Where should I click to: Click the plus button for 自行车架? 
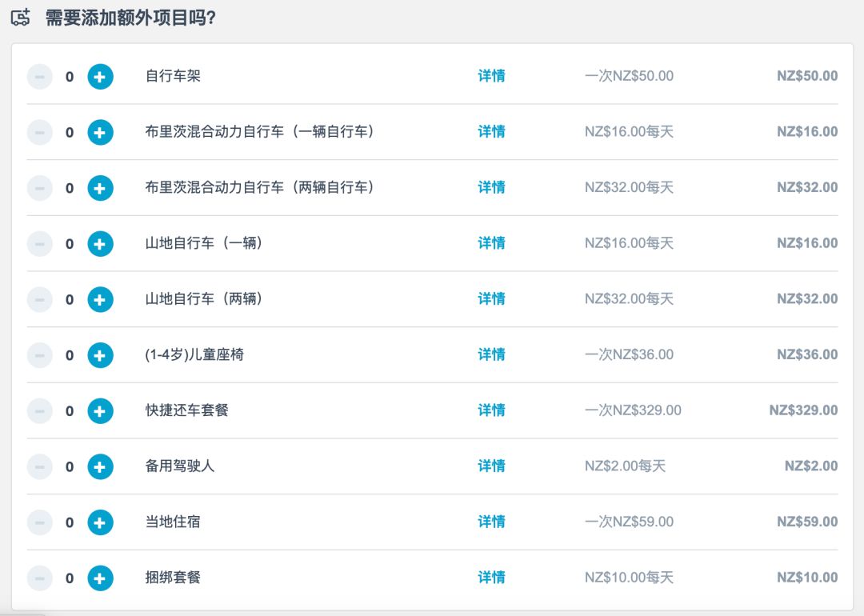tap(100, 77)
